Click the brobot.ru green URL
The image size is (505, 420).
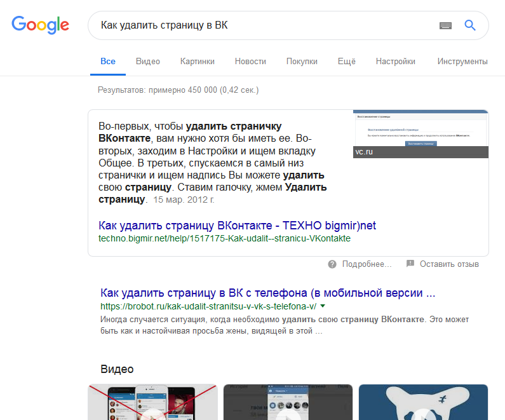tap(208, 306)
